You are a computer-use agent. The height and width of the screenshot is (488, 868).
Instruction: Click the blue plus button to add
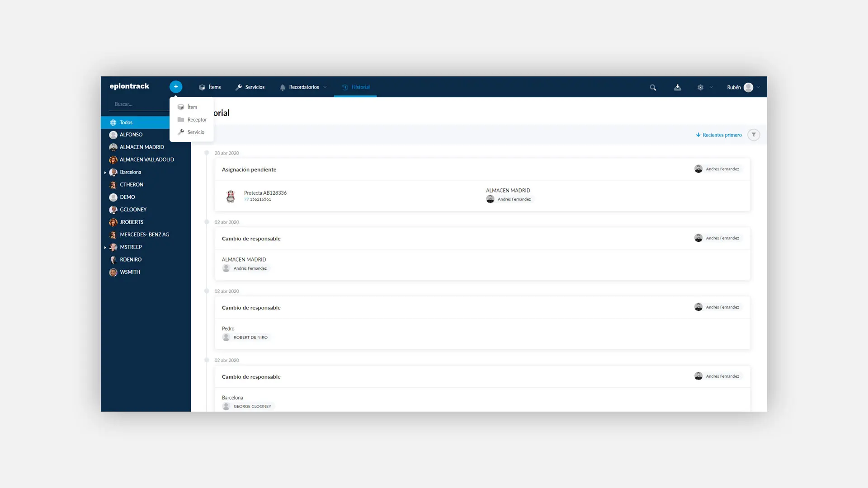[176, 87]
